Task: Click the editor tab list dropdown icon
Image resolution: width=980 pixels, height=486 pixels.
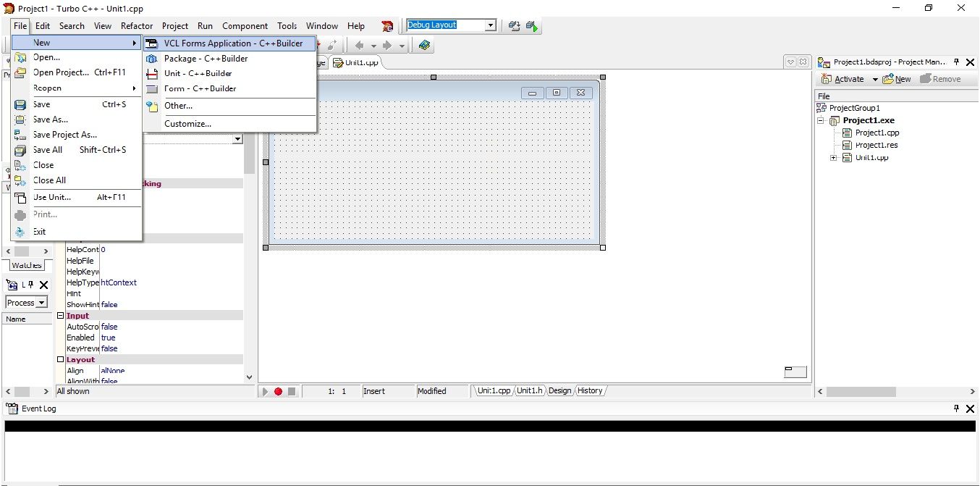Action: pyautogui.click(x=791, y=62)
